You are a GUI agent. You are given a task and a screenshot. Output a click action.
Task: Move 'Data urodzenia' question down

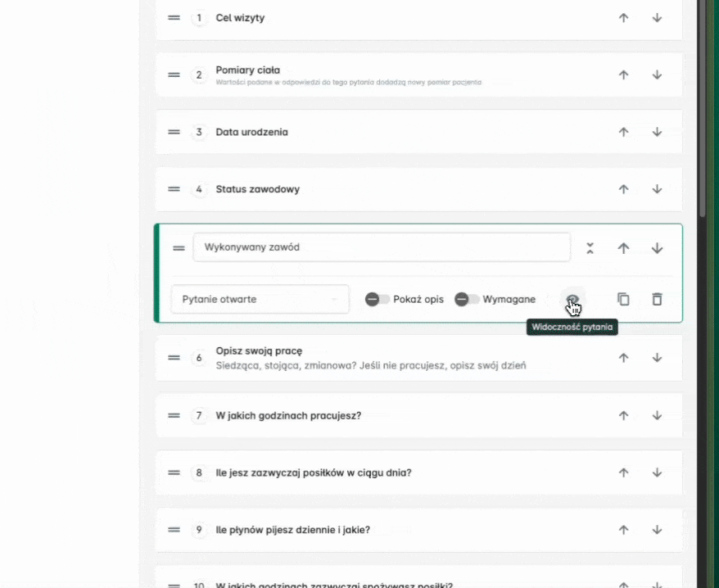tap(657, 132)
